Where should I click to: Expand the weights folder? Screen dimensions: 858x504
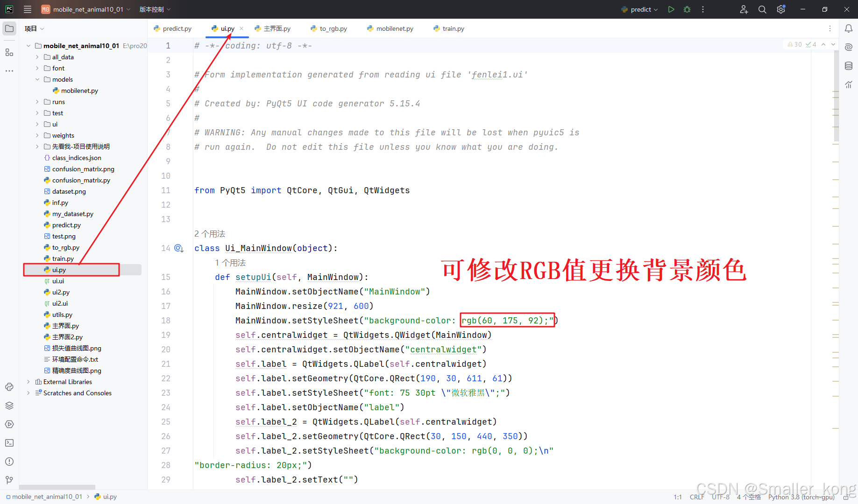coord(37,135)
